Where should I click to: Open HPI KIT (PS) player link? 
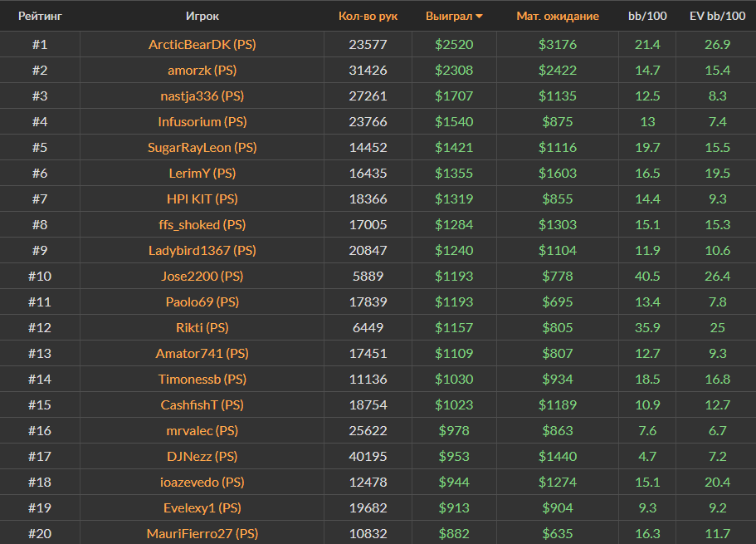click(202, 198)
